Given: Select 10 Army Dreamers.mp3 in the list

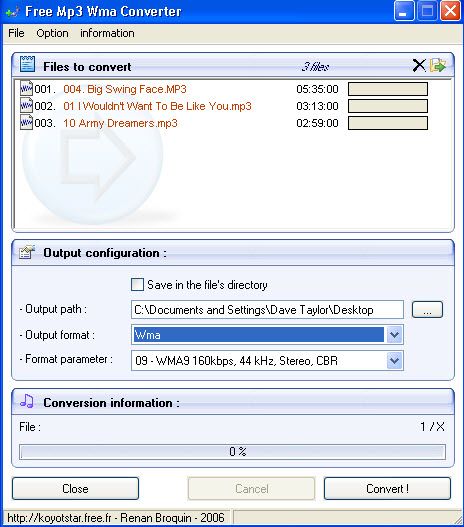Looking at the screenshot, I should pos(120,123).
